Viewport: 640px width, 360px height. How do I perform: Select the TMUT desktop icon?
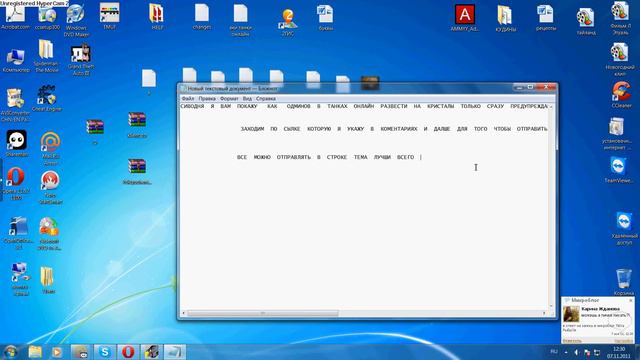[x=109, y=16]
